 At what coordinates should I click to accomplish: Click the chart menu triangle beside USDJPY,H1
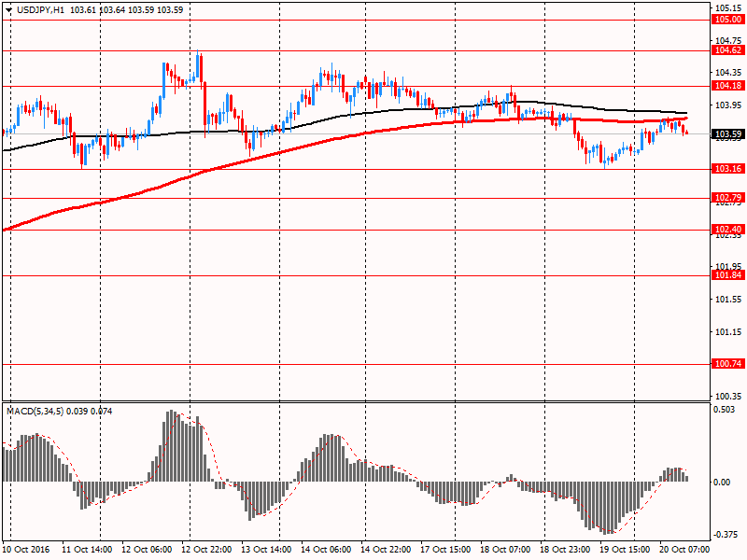8,10
